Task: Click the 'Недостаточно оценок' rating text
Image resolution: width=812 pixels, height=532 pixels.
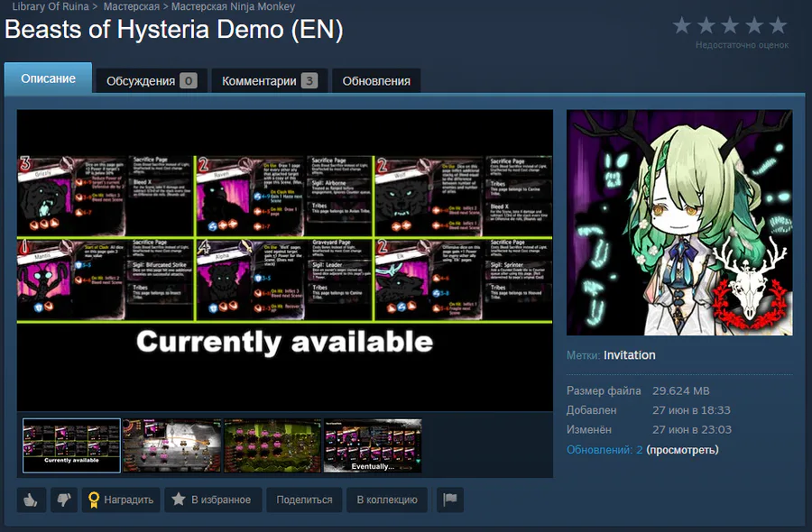Action: pos(743,45)
